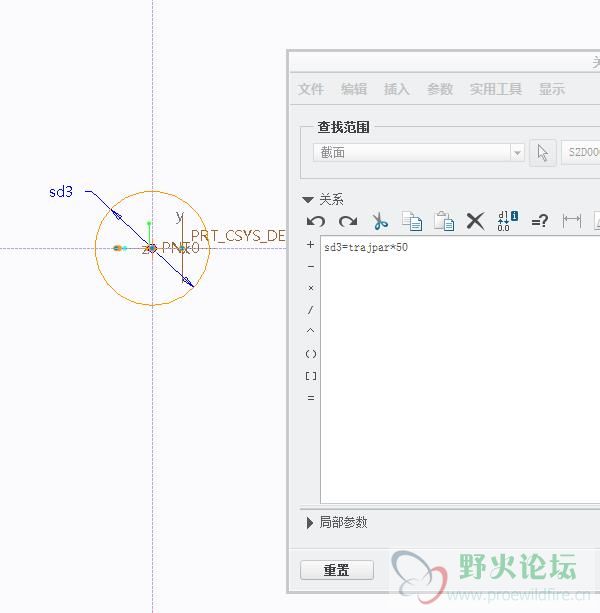
Task: Insert division slash from side palette
Action: [310, 310]
